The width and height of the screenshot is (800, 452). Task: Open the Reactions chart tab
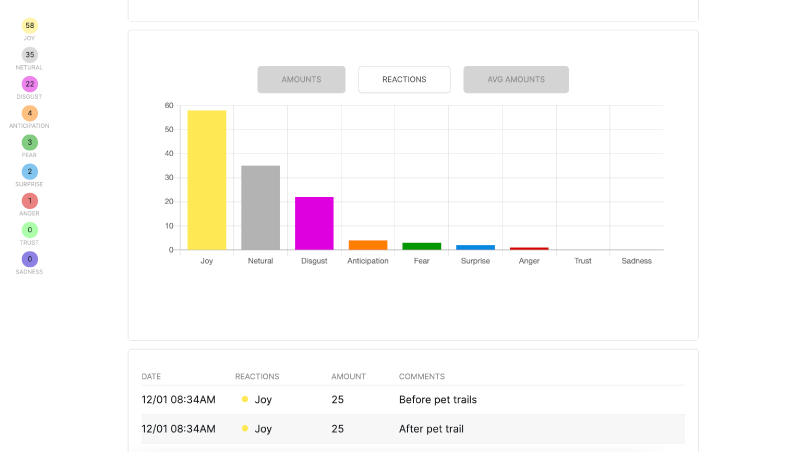tap(404, 80)
